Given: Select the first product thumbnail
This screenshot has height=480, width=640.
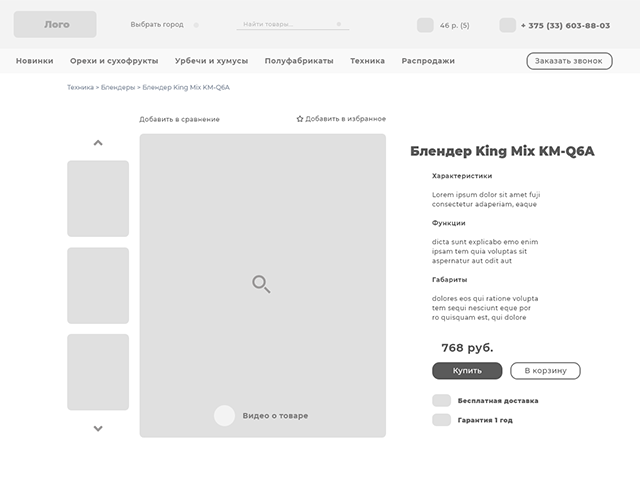Looking at the screenshot, I should tap(98, 198).
